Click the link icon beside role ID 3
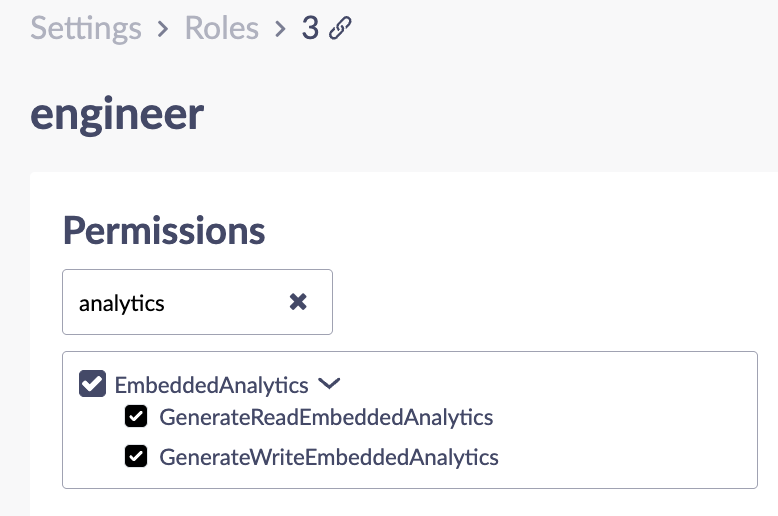The image size is (778, 516). (x=340, y=28)
